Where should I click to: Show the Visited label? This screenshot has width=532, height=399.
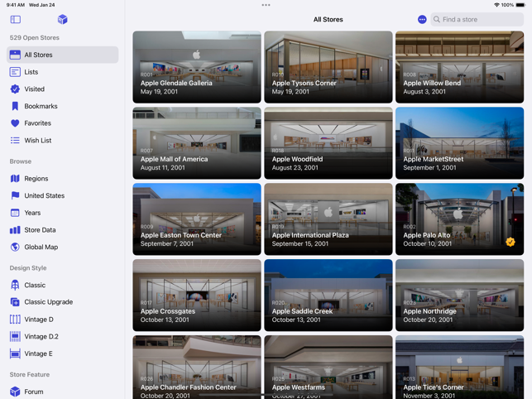tap(34, 89)
